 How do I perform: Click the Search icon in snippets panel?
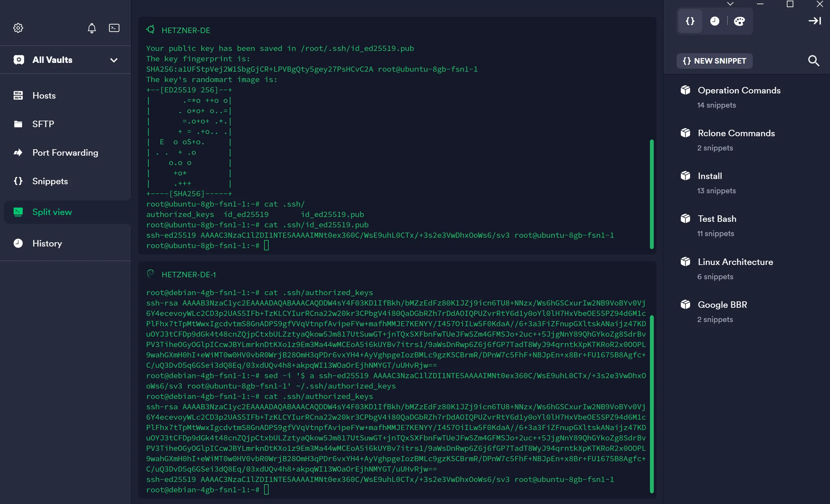(814, 60)
